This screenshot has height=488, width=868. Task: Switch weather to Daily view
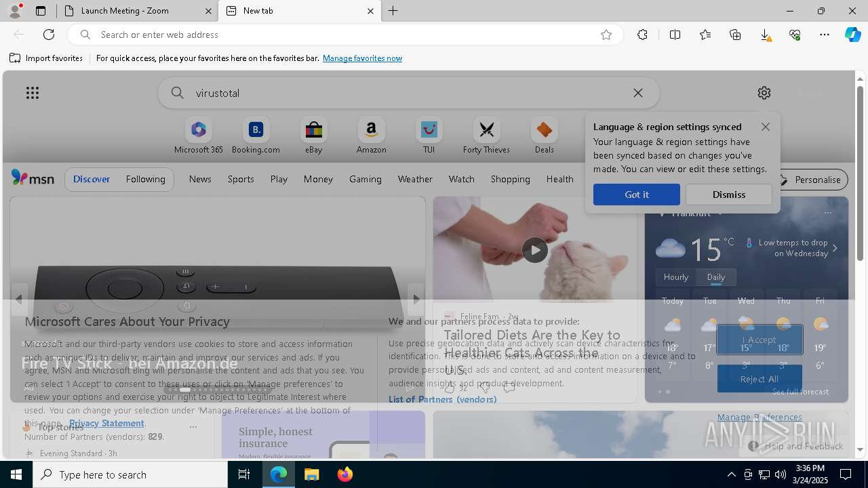[716, 277]
